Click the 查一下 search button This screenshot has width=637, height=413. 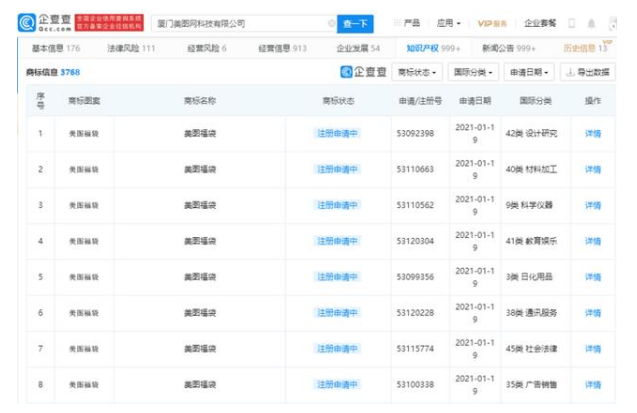pos(355,24)
